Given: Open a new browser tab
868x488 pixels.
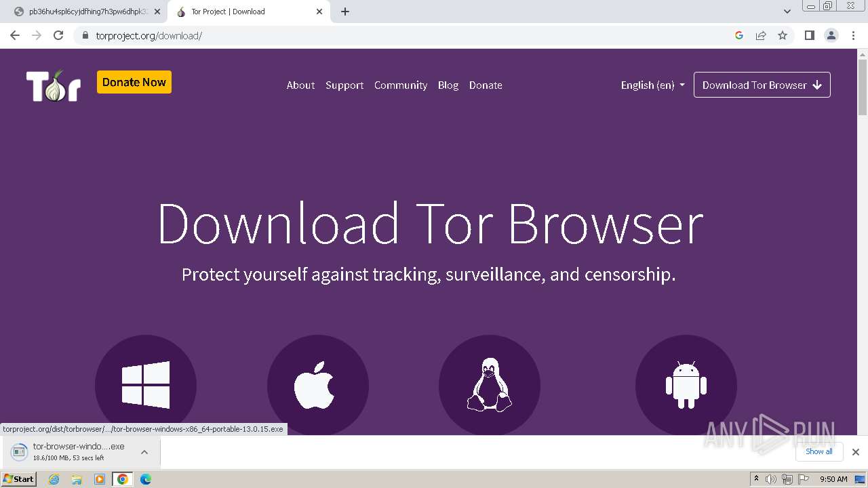Looking at the screenshot, I should tap(345, 12).
